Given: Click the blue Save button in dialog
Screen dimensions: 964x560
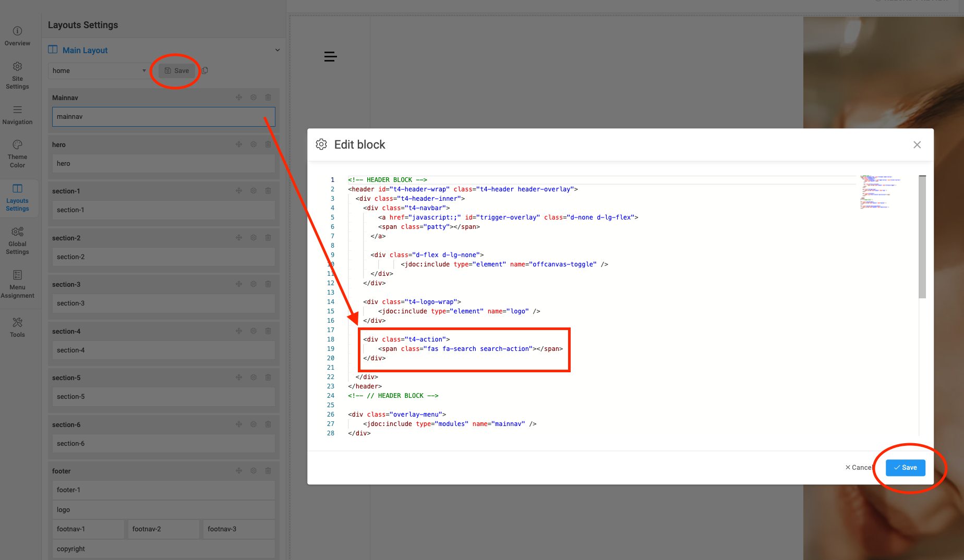Looking at the screenshot, I should pyautogui.click(x=905, y=468).
